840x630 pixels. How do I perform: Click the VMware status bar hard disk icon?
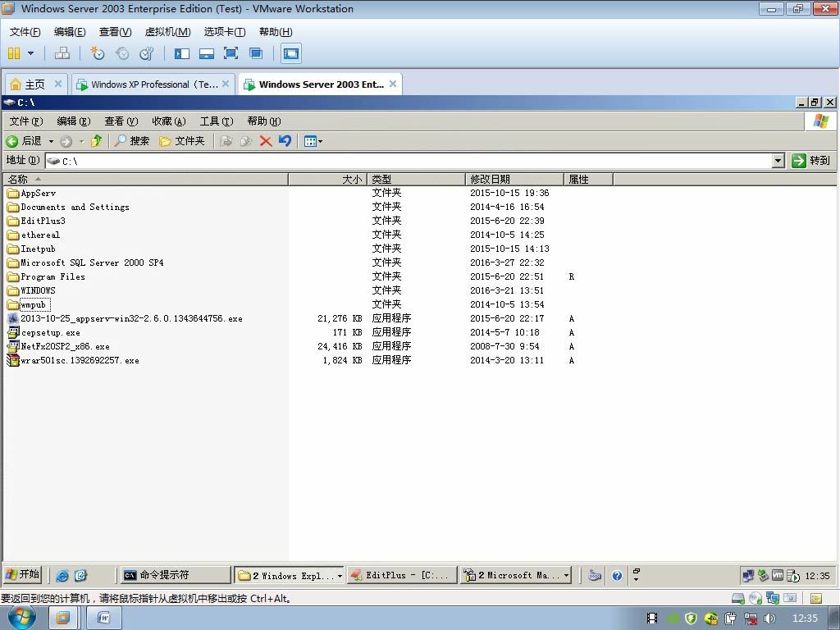pyautogui.click(x=737, y=598)
